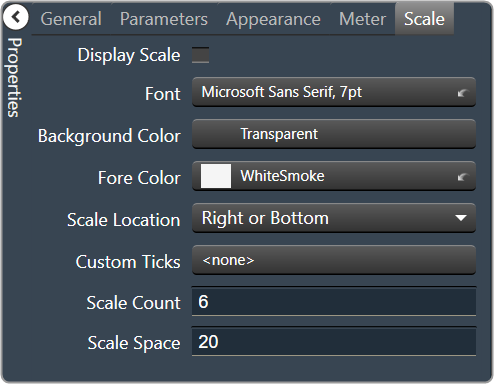The image size is (494, 384).
Task: Click the Custom Ticks label
Action: [128, 262]
